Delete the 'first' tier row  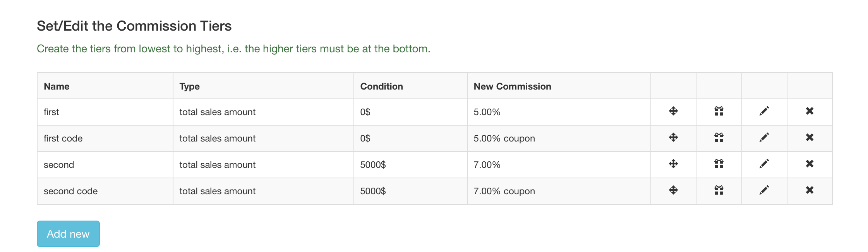click(810, 111)
